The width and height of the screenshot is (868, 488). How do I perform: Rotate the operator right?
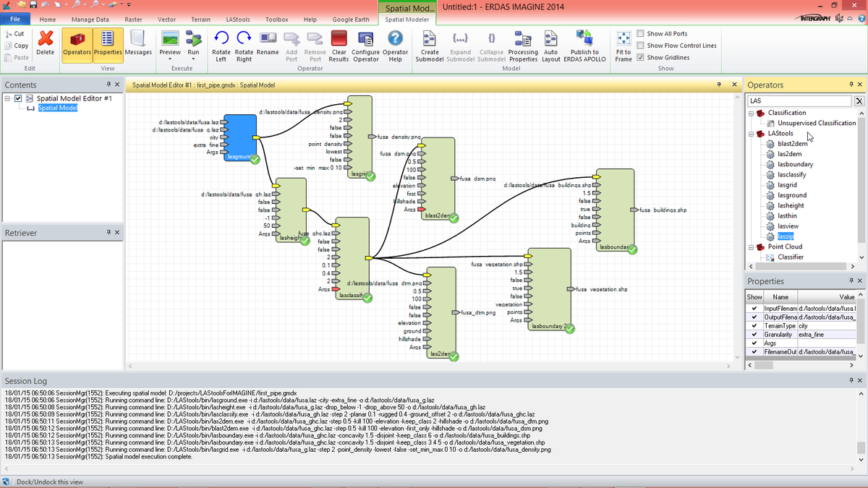pos(244,46)
